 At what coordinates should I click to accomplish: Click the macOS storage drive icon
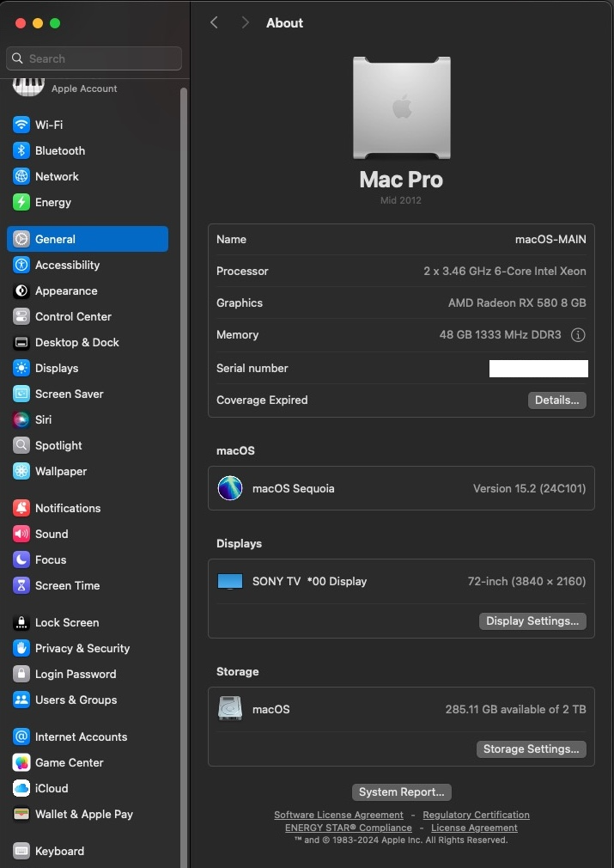(230, 708)
